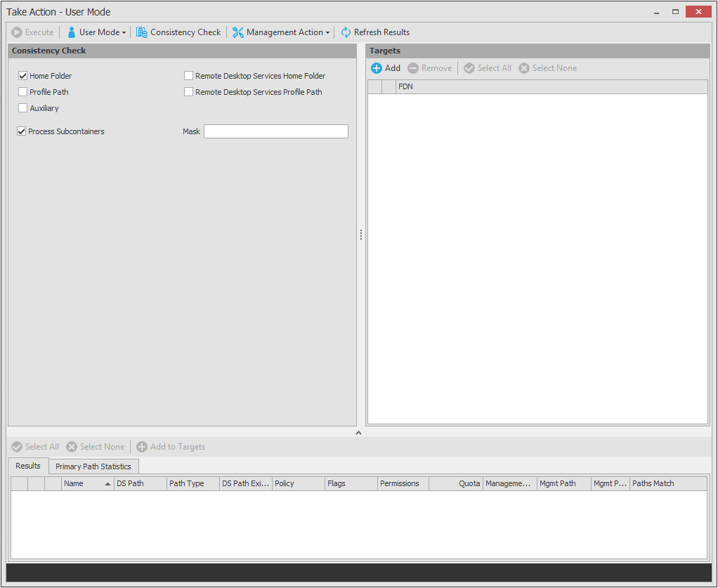Click the Add to Targets plus icon
Viewport: 718px width, 588px height.
pyautogui.click(x=142, y=447)
